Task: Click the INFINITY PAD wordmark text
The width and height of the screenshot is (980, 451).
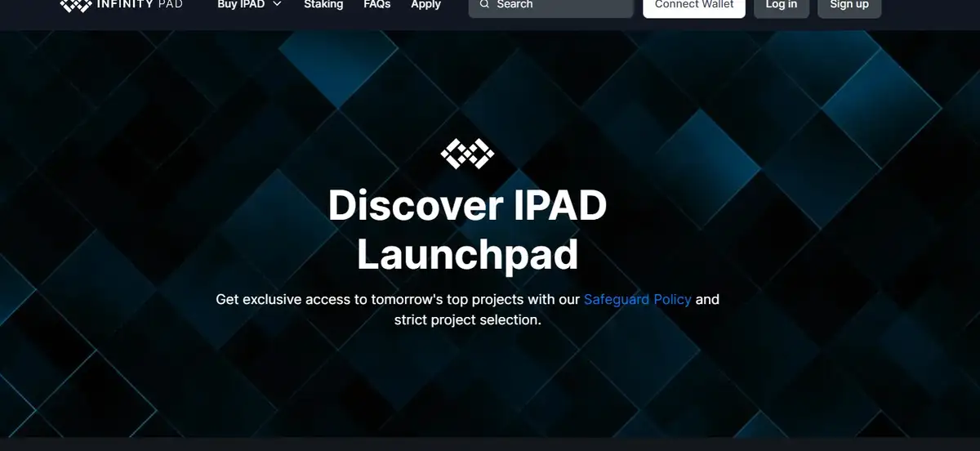Action: click(140, 5)
